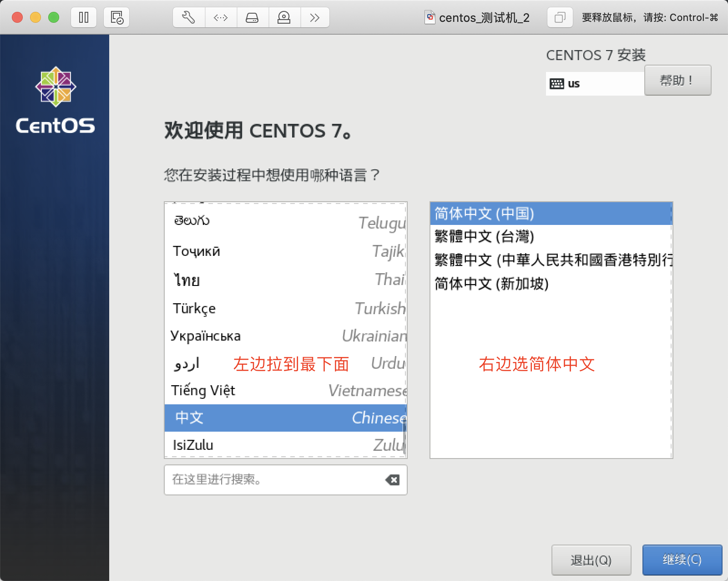Expand more toolbar items chevron
Screen dimensions: 728x581
(x=315, y=18)
